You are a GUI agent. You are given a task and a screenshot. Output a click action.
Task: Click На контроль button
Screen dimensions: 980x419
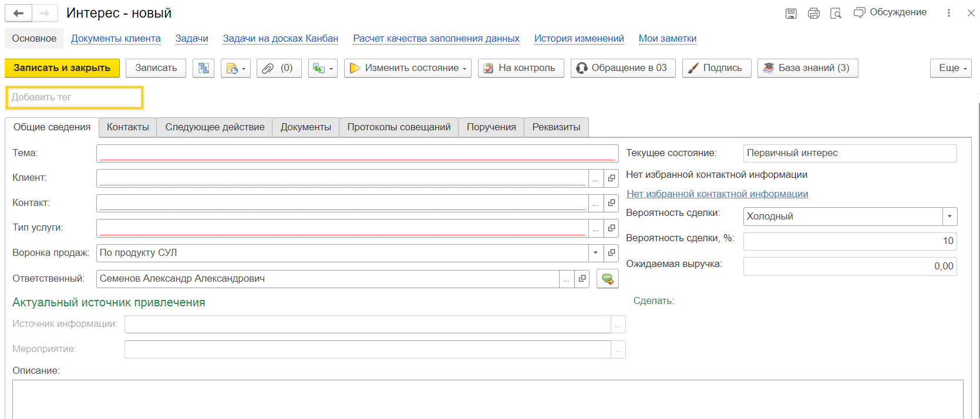point(521,68)
